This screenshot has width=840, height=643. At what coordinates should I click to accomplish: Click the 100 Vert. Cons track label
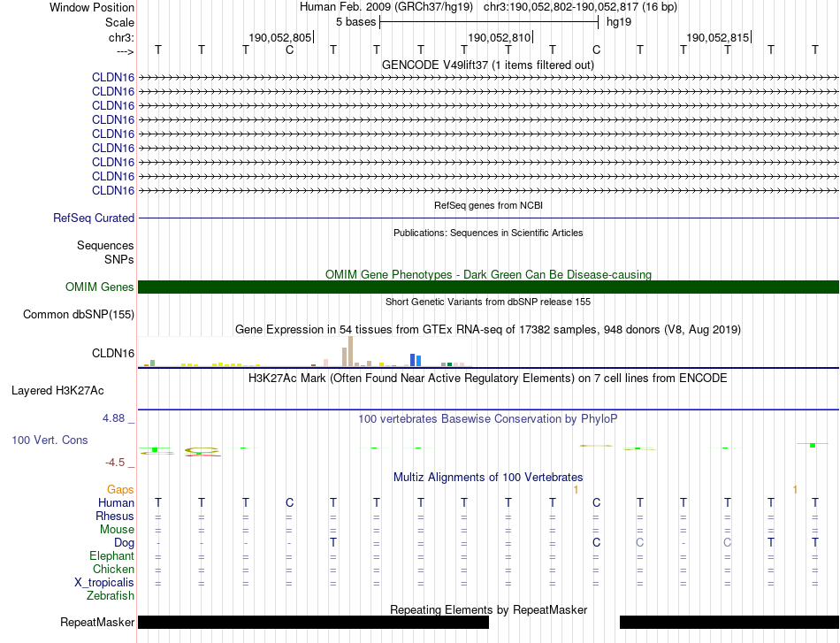click(50, 440)
